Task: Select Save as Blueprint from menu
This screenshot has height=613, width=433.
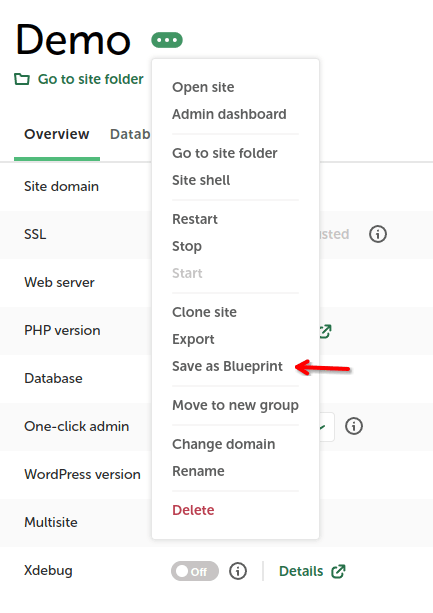Action: click(x=227, y=366)
